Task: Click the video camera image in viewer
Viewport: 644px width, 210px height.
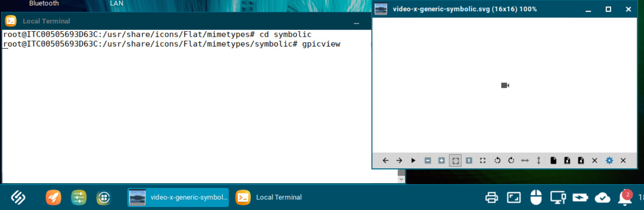Action: point(505,85)
